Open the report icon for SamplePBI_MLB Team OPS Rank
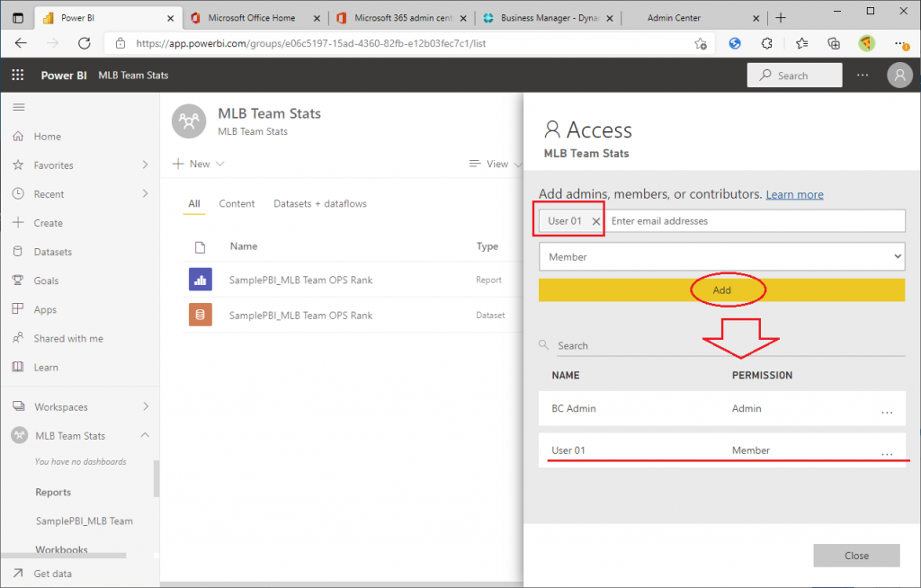The width and height of the screenshot is (921, 588). (x=201, y=280)
